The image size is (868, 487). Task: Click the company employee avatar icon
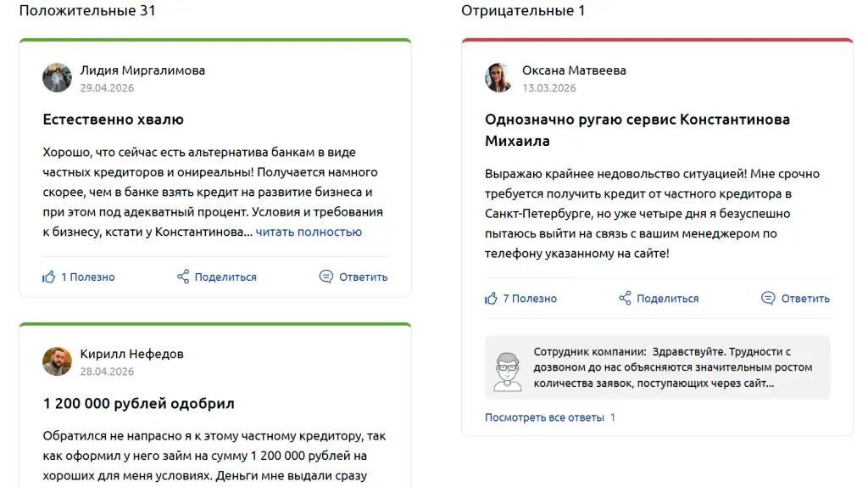click(507, 372)
